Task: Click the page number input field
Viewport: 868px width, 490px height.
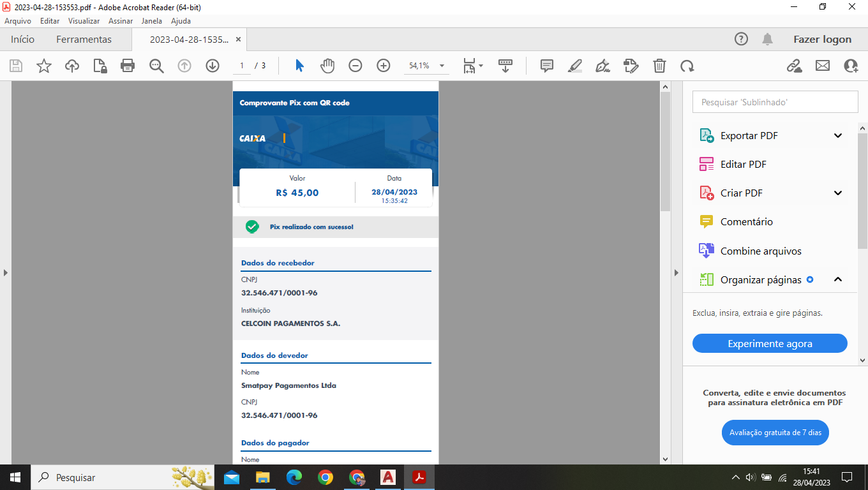Action: coord(242,66)
